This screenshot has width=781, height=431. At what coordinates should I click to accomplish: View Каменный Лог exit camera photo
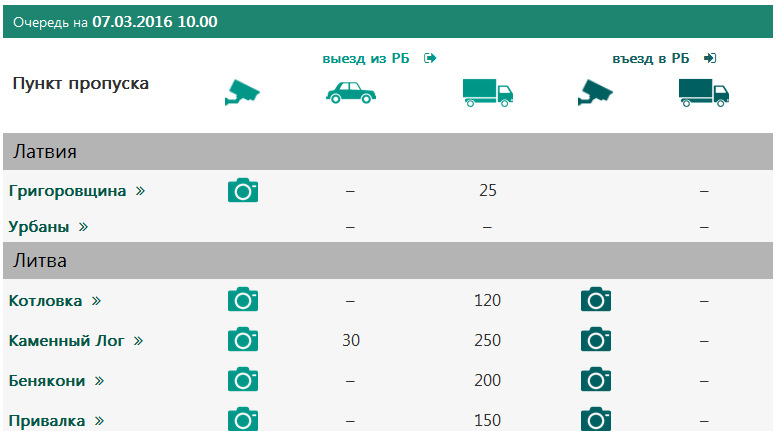click(243, 339)
